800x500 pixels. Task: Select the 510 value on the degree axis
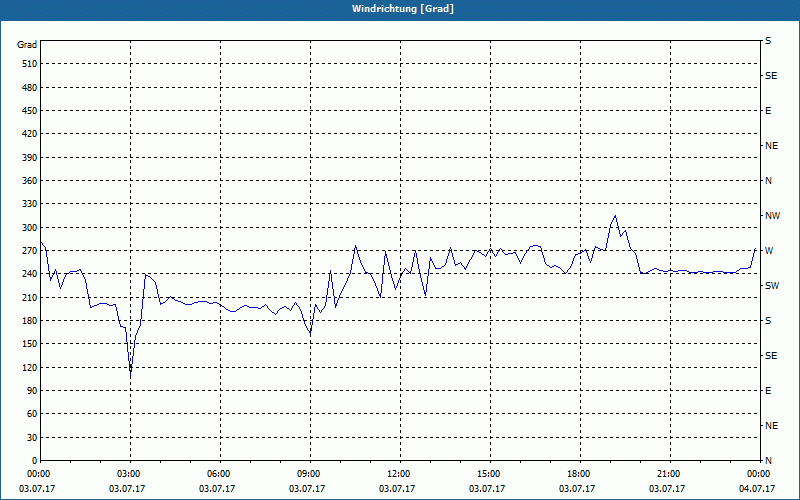30,64
